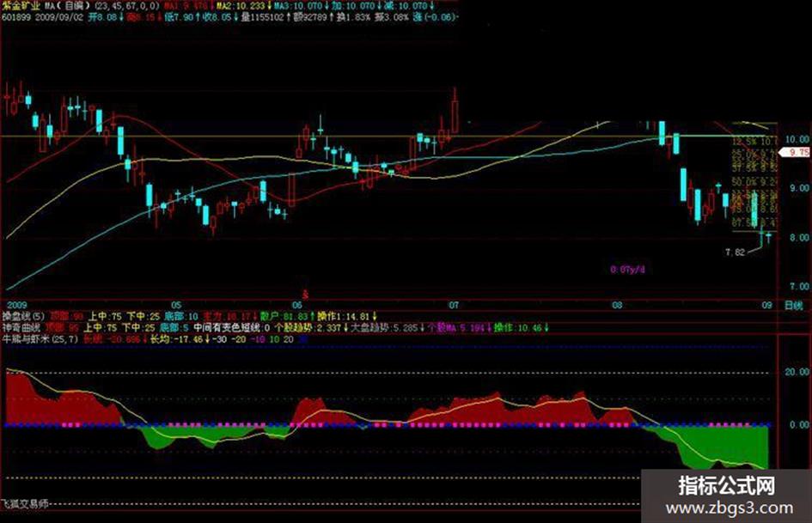
Task: Click the turnover rate 换1.83%
Action: 354,17
